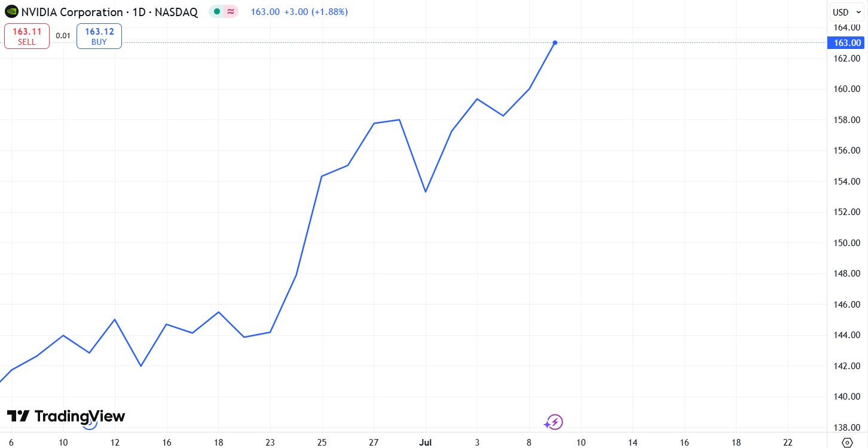The width and height of the screenshot is (868, 448).
Task: Click the TradingView logo
Action: tap(66, 416)
